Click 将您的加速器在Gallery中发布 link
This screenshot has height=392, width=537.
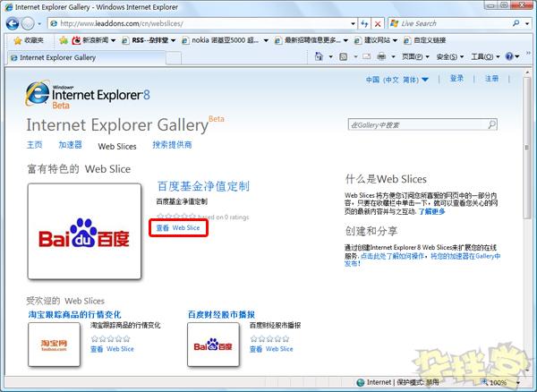click(x=422, y=260)
